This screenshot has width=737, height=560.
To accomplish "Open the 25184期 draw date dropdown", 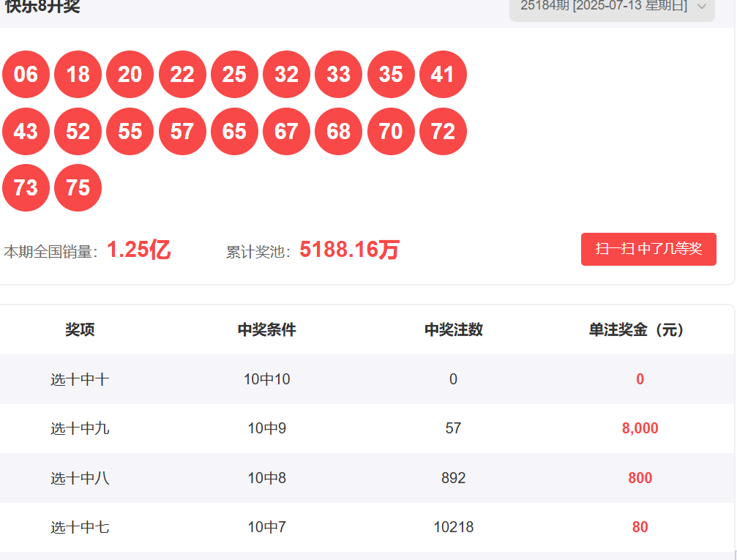I will click(612, 7).
